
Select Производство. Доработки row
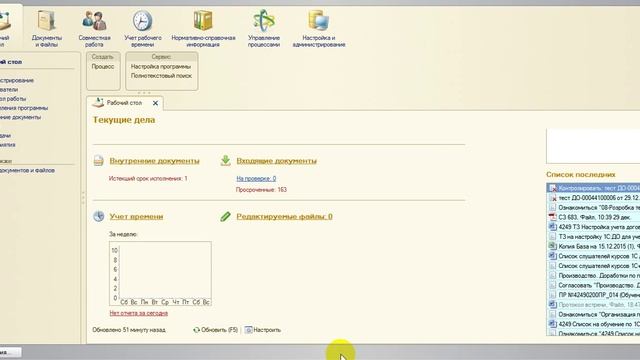593,276
